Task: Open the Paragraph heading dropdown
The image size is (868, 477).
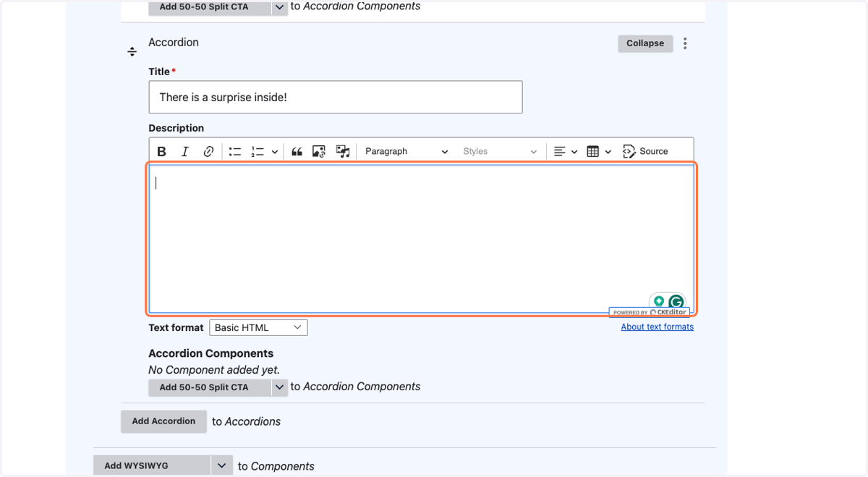Action: pyautogui.click(x=407, y=151)
